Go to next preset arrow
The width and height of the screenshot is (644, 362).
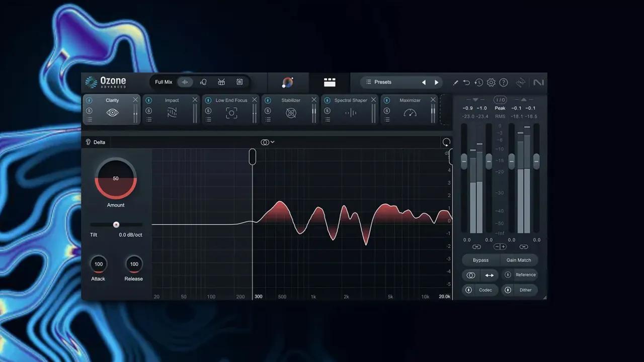point(436,82)
